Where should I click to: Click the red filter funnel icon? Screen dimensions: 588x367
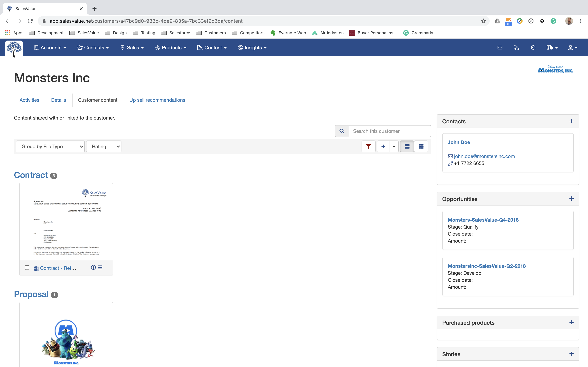point(368,146)
